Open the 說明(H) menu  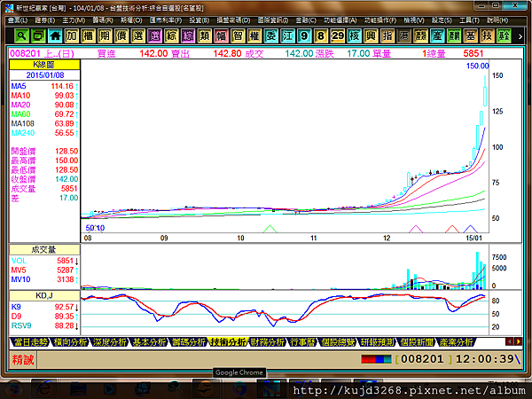coord(497,20)
